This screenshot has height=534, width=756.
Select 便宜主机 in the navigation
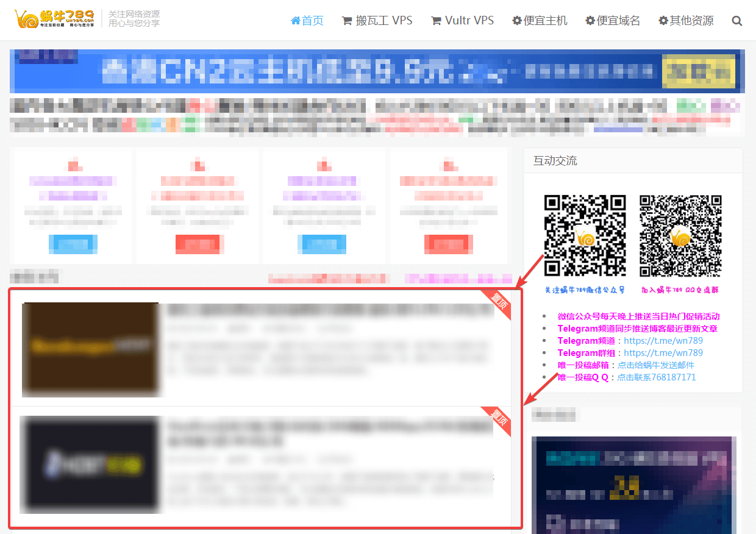pos(540,21)
